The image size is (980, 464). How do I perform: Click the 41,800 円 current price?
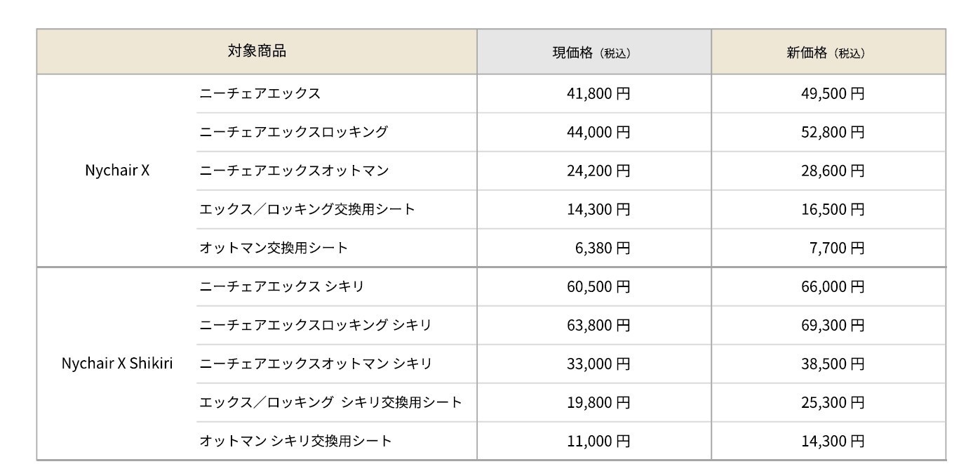click(x=598, y=93)
